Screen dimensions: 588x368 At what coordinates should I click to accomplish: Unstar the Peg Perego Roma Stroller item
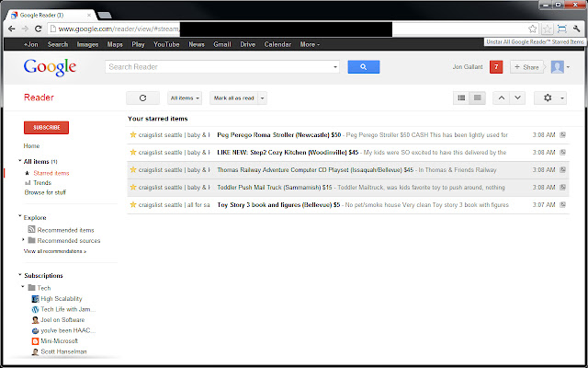tap(132, 135)
